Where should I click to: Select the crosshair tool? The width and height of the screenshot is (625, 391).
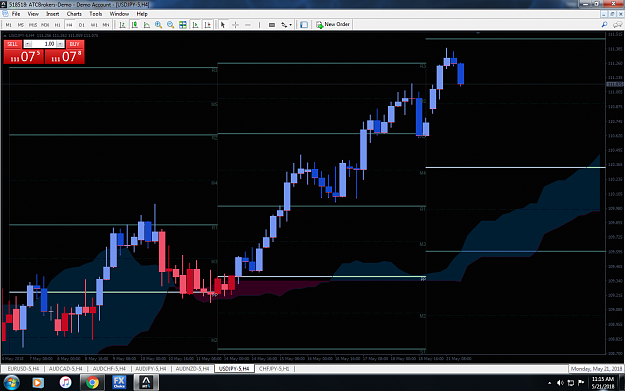(x=235, y=25)
